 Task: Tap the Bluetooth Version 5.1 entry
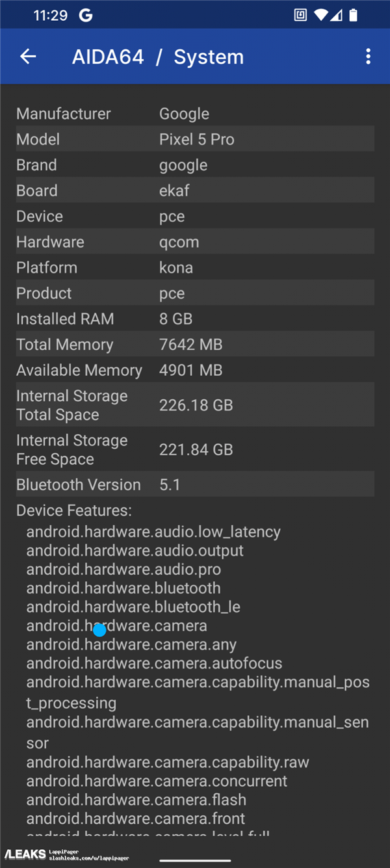click(x=195, y=484)
